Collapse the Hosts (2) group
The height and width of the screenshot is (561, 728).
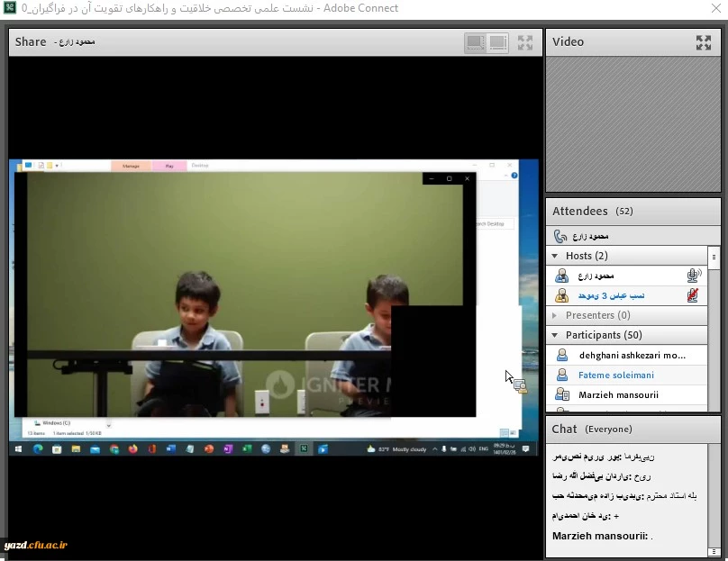556,257
